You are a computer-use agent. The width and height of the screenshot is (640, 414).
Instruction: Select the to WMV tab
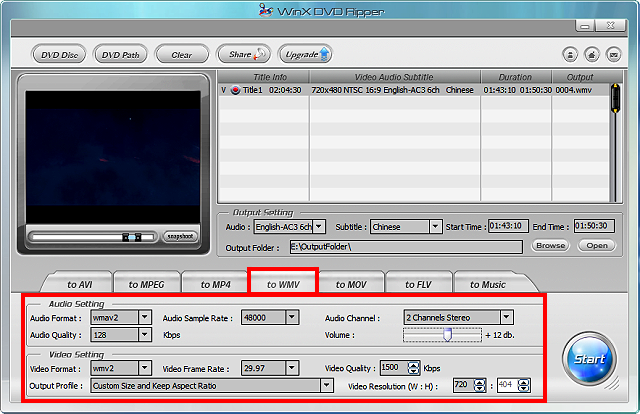[283, 284]
